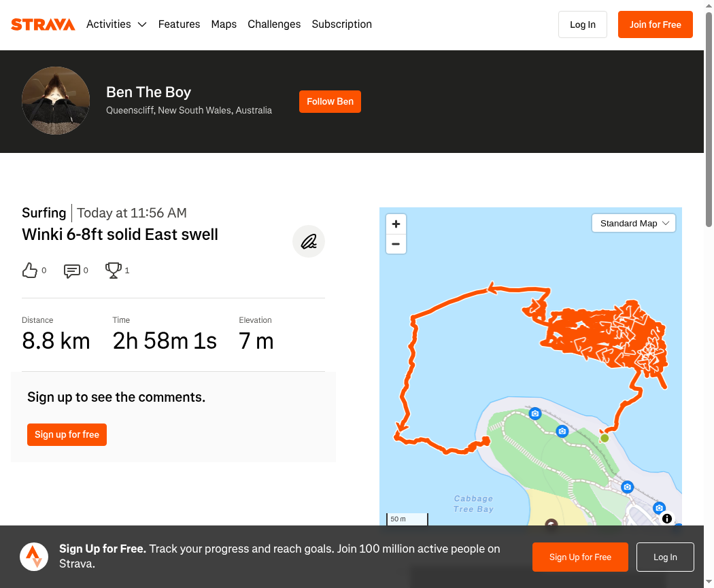Viewport: 714px width, 588px height.
Task: Click the vertical page scrollbar
Action: coord(709,118)
